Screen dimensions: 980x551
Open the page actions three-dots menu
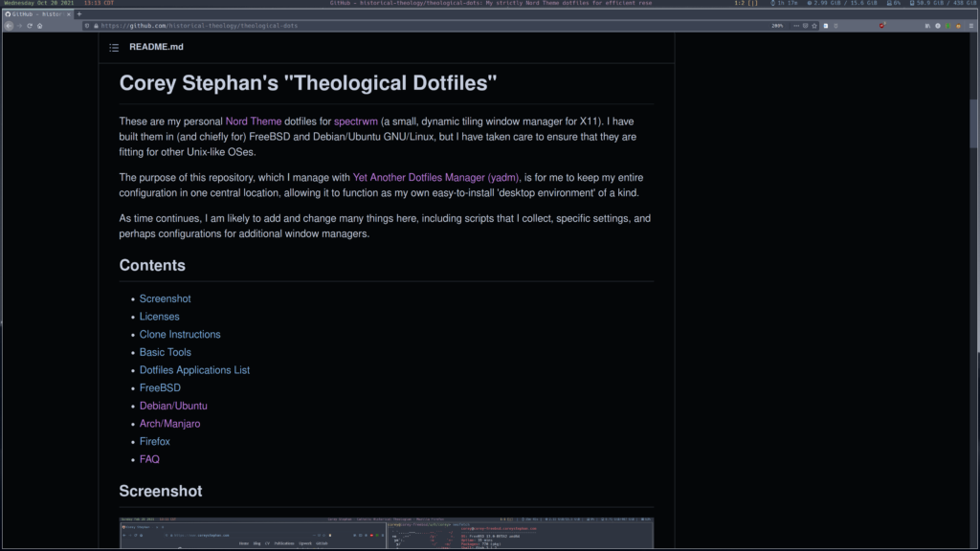click(795, 26)
